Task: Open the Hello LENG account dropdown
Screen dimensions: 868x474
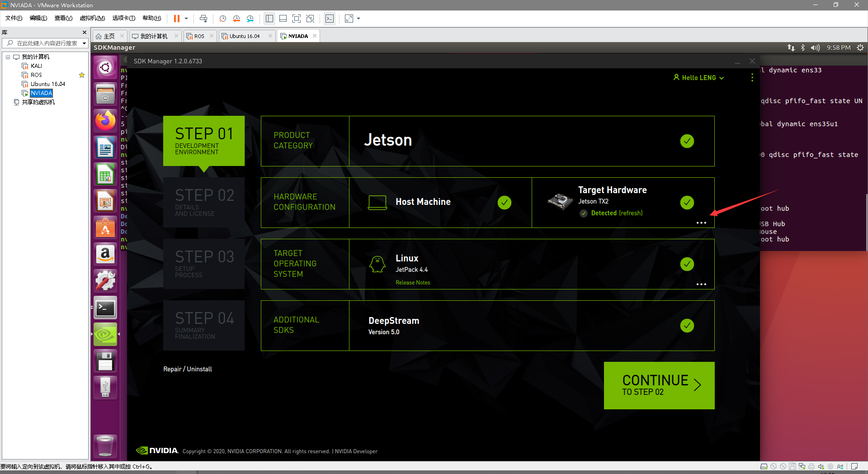Action: point(698,77)
